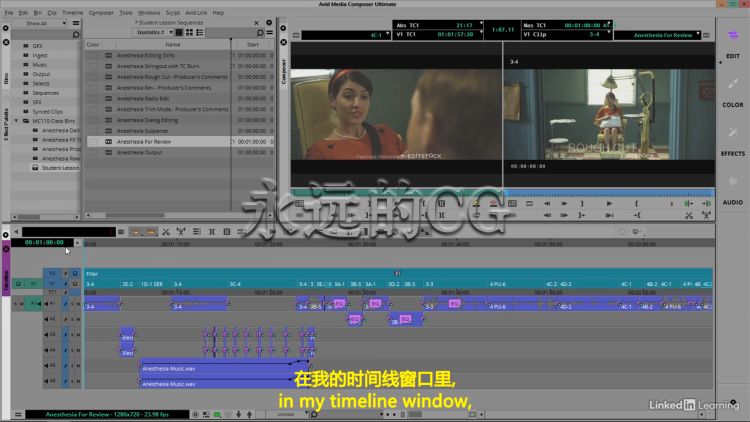Click the search icon in the Student Lesson Sequences bin
Screen dimensions: 750x422
pos(260,33)
